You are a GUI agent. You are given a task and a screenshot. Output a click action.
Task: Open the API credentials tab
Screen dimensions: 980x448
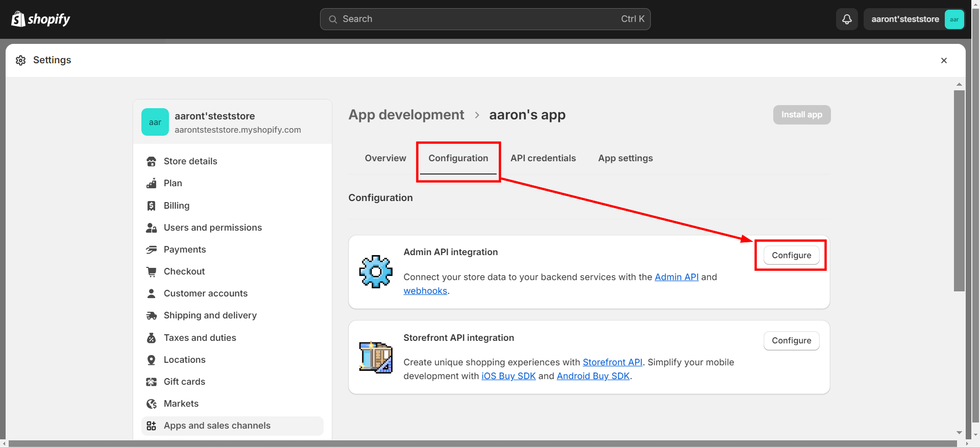(543, 158)
